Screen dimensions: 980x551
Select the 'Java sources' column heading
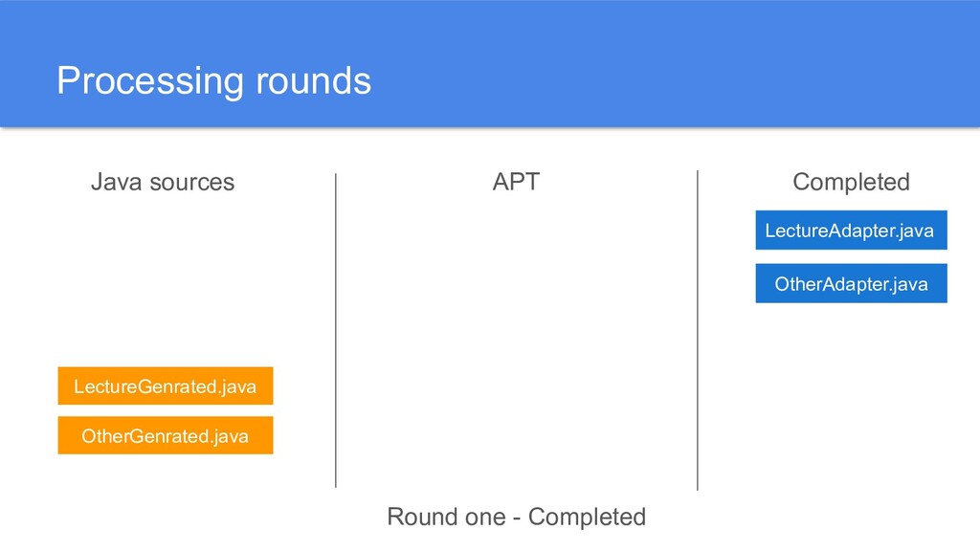[x=162, y=182]
